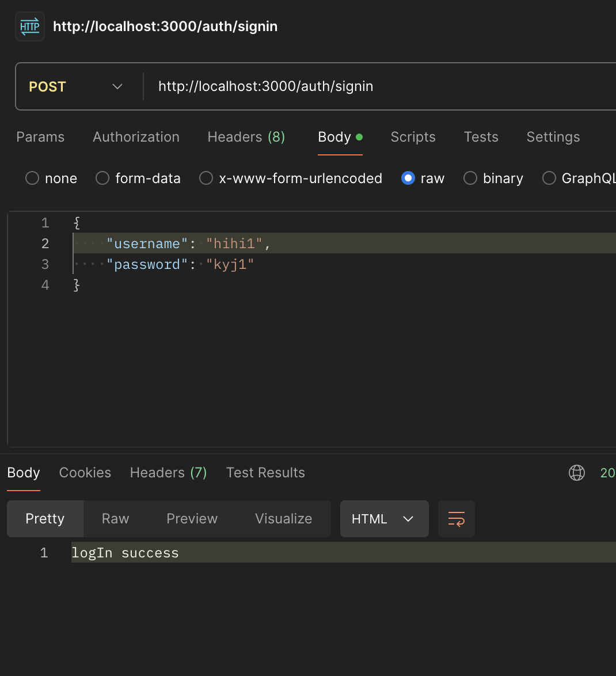This screenshot has width=616, height=676.
Task: Select the none body type radio
Action: (32, 178)
